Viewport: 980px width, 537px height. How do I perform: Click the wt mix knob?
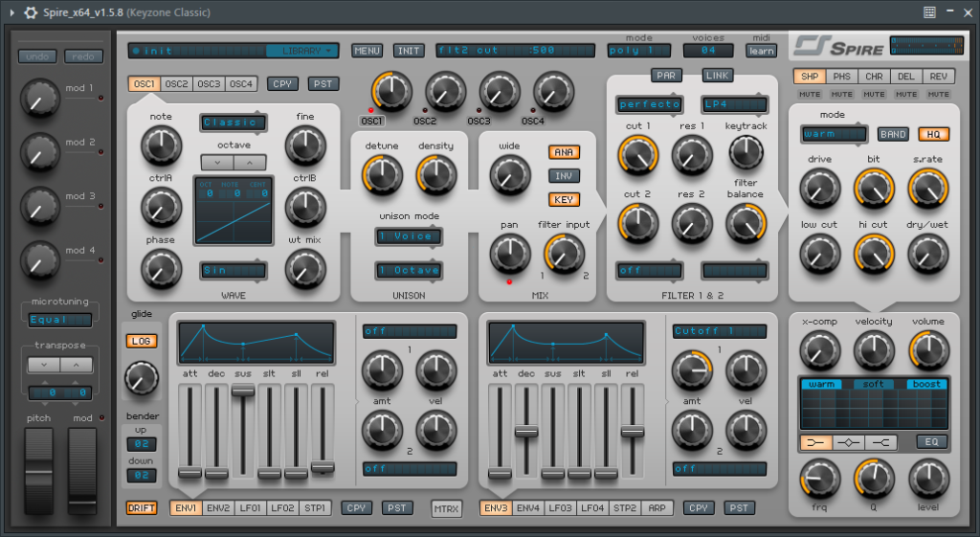[305, 269]
